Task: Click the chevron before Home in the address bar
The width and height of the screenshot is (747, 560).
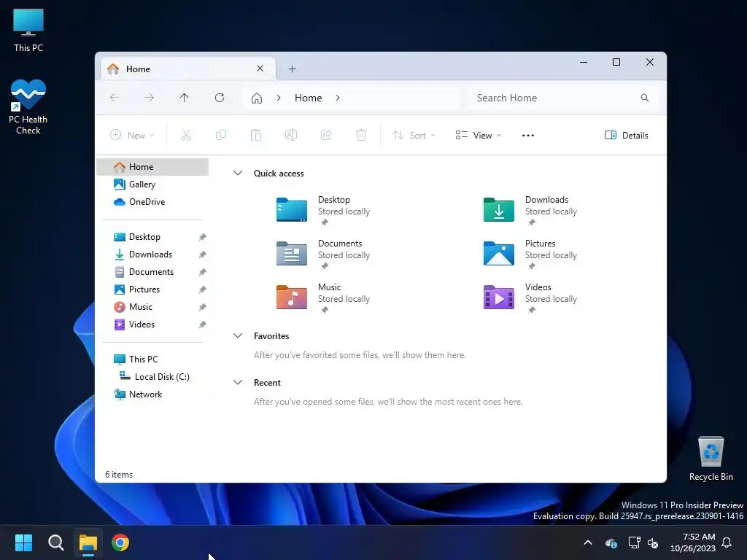Action: coord(279,98)
